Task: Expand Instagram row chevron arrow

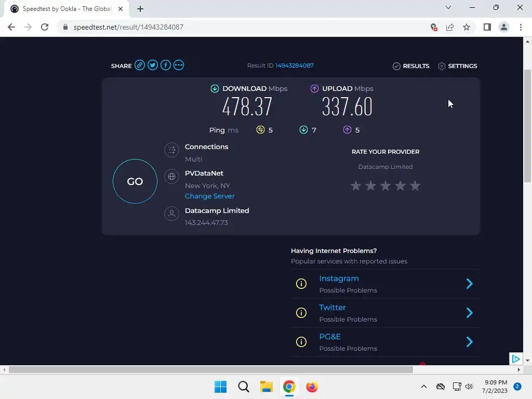Action: tap(470, 284)
